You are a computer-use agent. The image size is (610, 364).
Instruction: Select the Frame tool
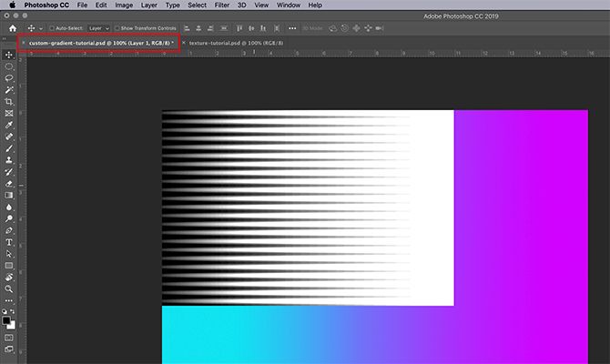[x=9, y=113]
